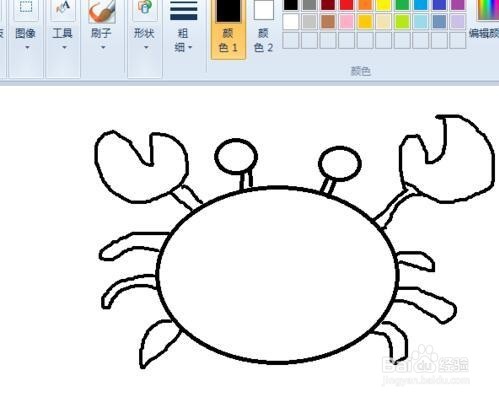The height and width of the screenshot is (398, 499).
Task: Pick the lime green color swatch
Action: 402,22
